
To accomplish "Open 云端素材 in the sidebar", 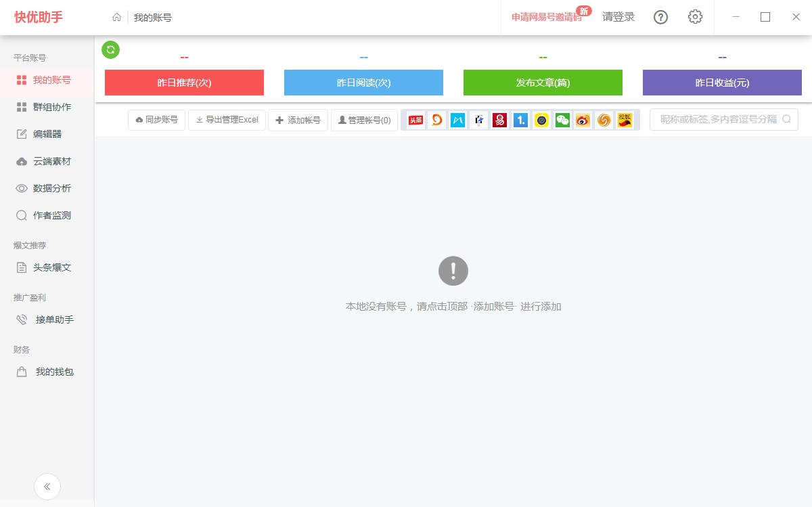I will [x=47, y=161].
